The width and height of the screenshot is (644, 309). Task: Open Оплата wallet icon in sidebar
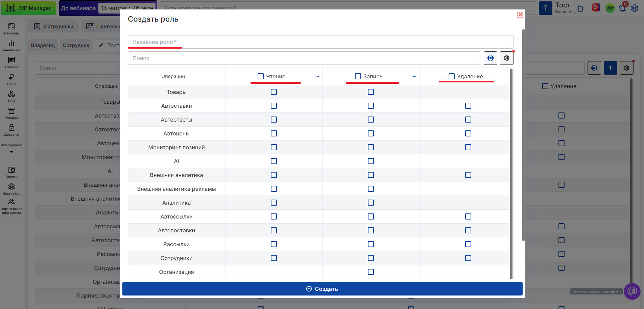coord(11,172)
